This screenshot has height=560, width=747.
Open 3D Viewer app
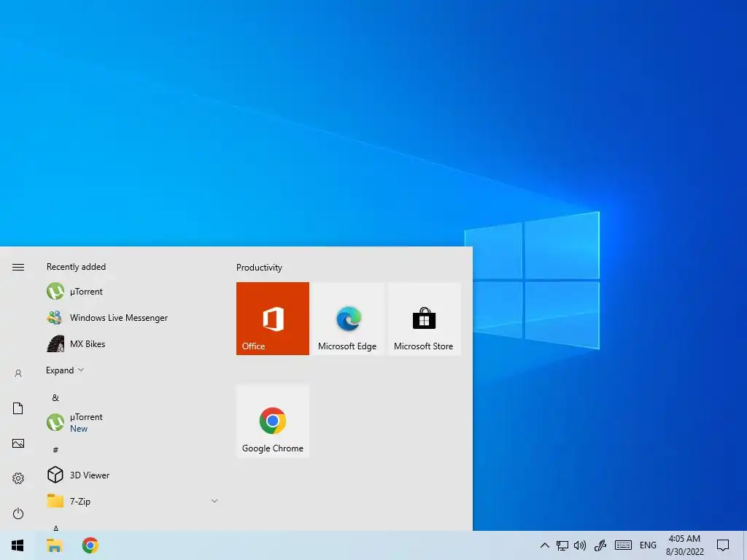point(133,475)
